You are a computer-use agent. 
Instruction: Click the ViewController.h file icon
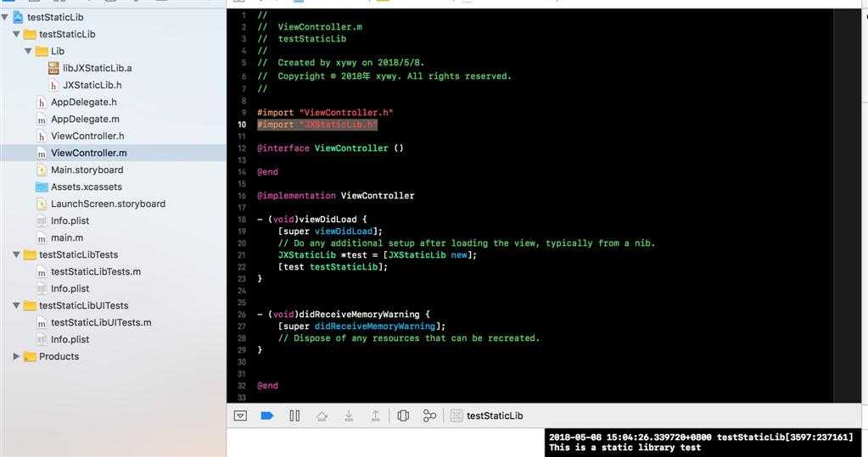tap(41, 137)
